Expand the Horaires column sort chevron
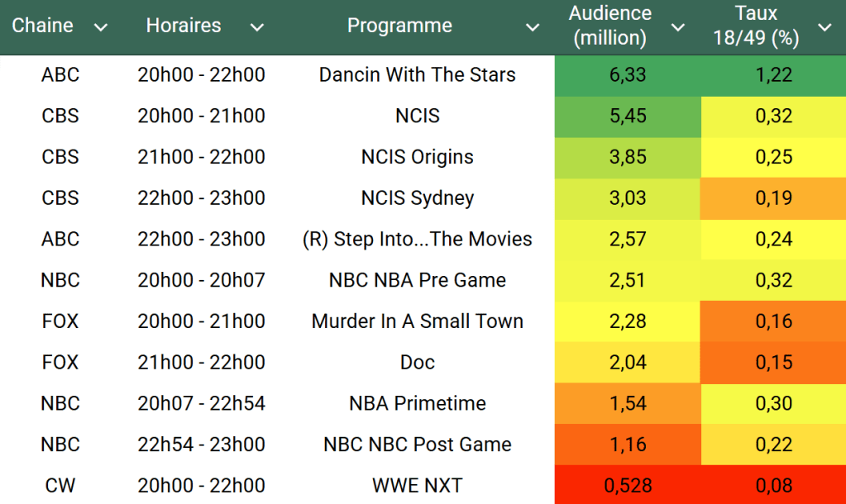Screen dimensions: 846x504 coord(257,27)
